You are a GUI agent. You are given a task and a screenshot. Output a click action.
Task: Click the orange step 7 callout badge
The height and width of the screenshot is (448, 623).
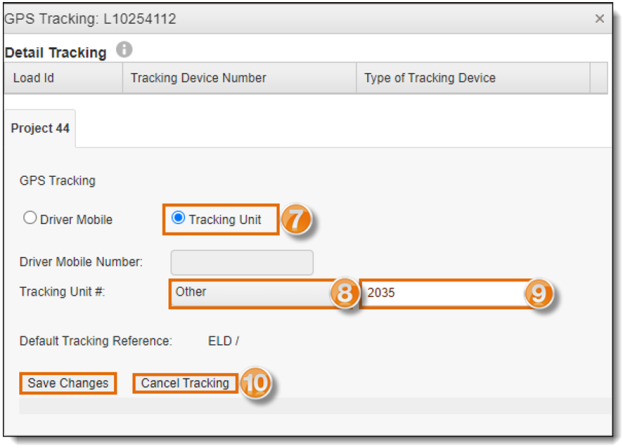pyautogui.click(x=296, y=219)
